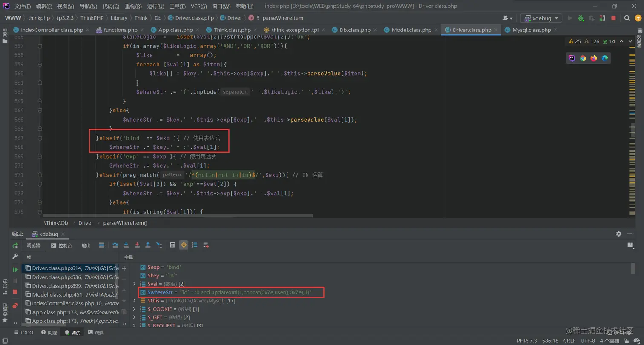Image resolution: width=644 pixels, height=345 pixels.
Task: Close the xdebug debug session tab
Action: (63, 234)
